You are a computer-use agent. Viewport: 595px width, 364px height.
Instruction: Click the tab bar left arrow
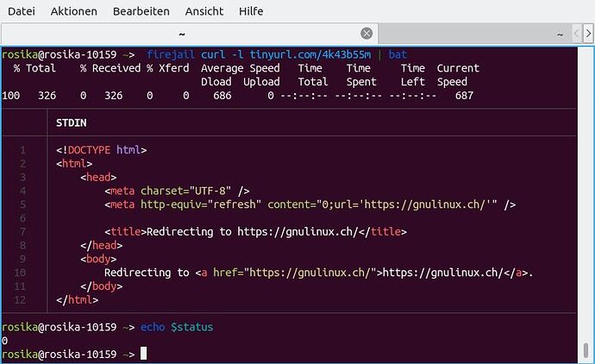coord(576,34)
